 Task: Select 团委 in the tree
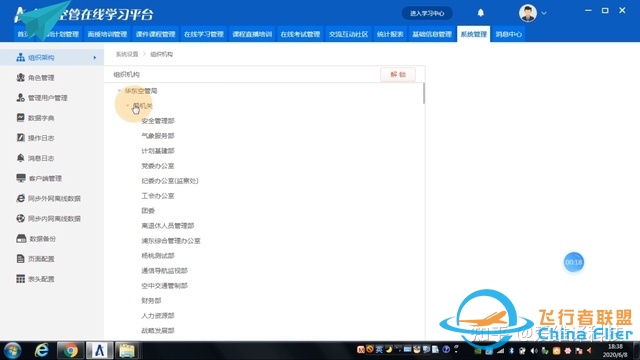coord(148,211)
